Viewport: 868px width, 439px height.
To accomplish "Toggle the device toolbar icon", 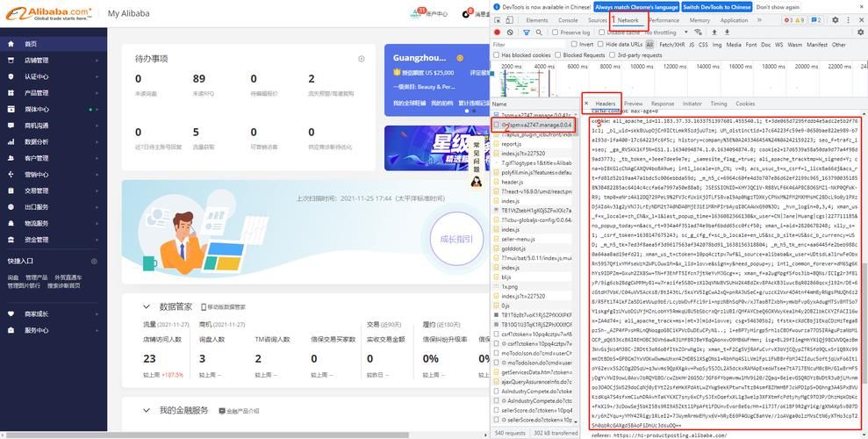I will click(x=508, y=20).
